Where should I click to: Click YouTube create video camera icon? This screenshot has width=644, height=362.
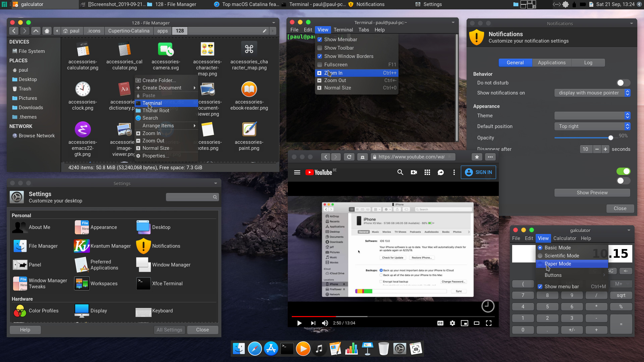(414, 172)
